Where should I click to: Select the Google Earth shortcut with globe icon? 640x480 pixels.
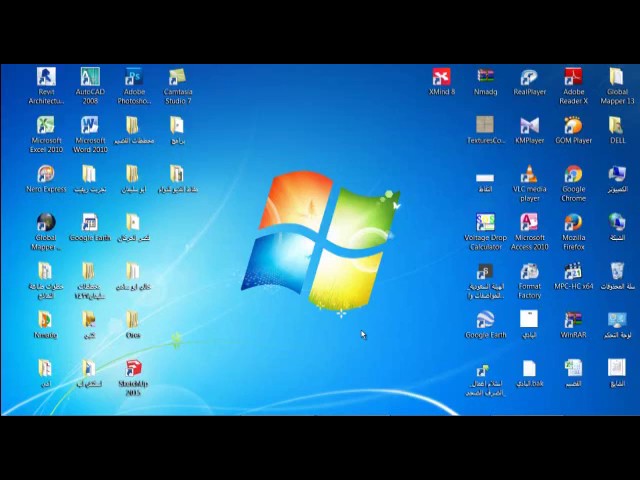(x=485, y=325)
